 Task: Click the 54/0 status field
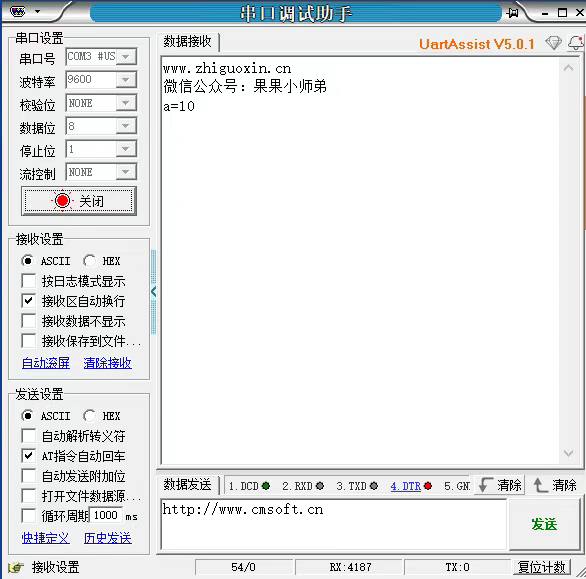pos(243,567)
